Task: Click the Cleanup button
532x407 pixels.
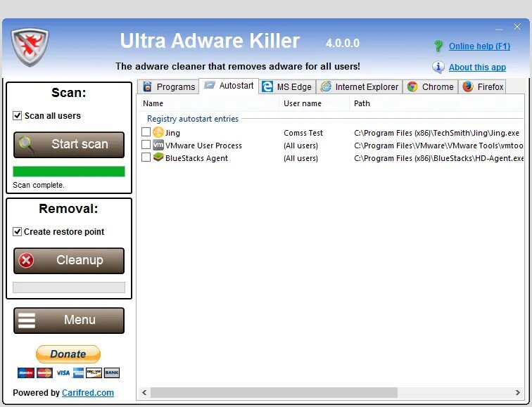Action: click(69, 261)
